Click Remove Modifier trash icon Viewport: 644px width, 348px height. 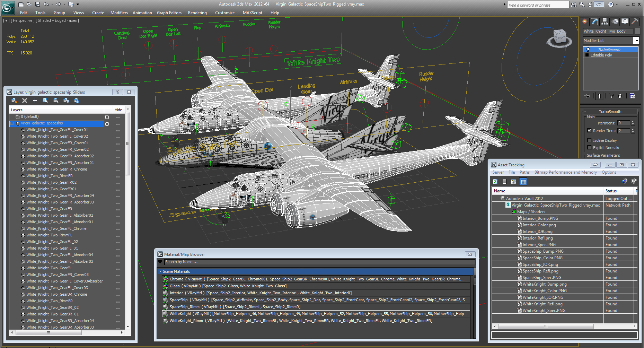[x=620, y=96]
